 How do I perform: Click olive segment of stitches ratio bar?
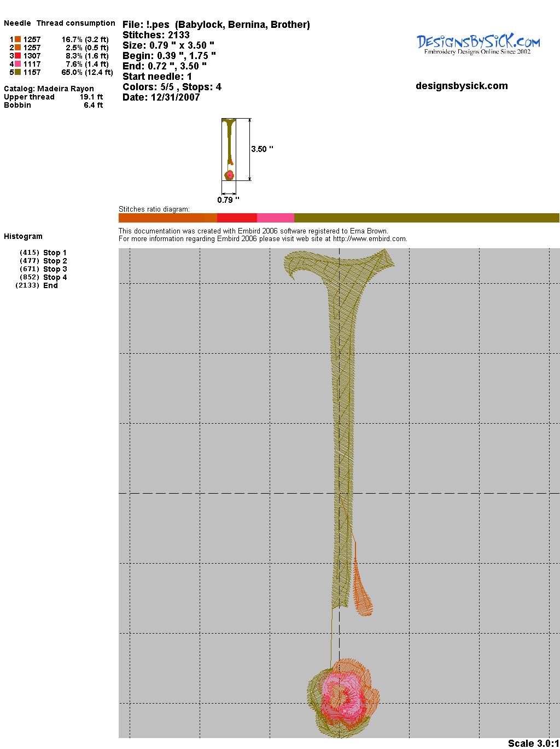[x=427, y=218]
